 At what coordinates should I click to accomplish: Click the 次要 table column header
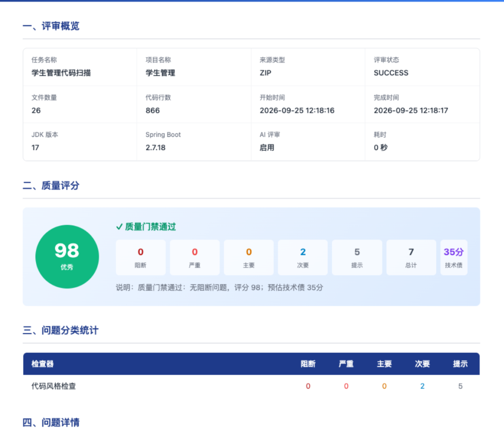(x=422, y=364)
